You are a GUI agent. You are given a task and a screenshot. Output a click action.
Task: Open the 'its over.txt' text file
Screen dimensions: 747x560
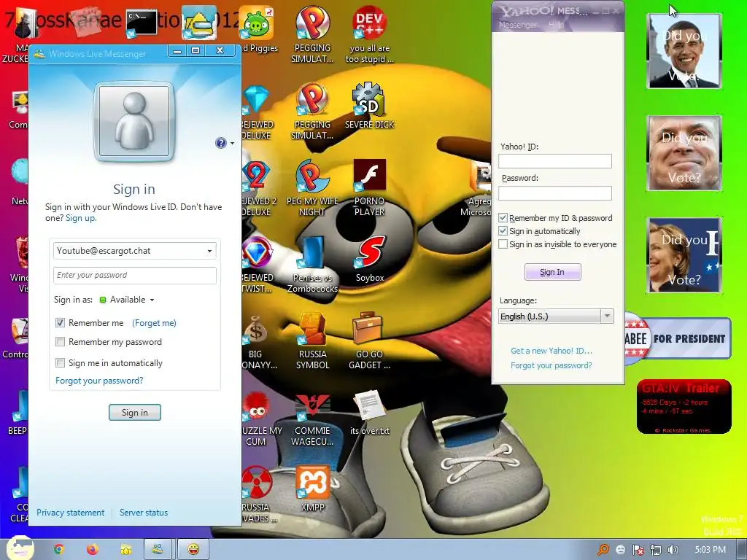370,413
